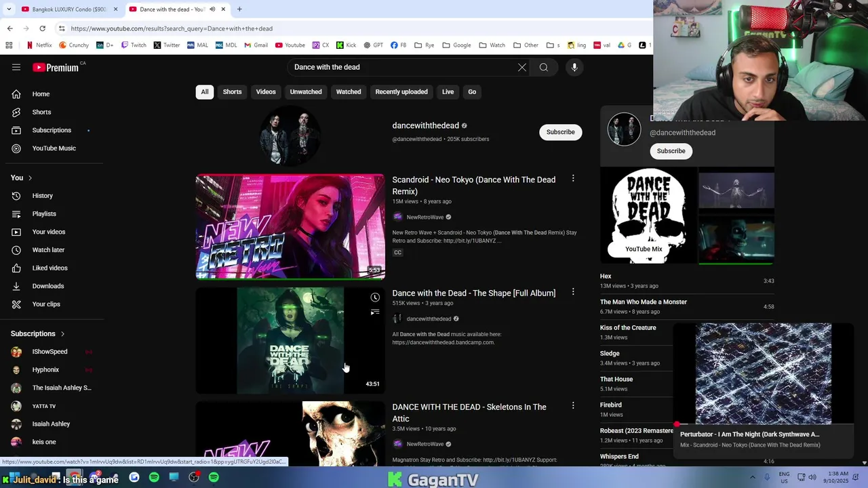Open the Google bookmarks folder

click(x=456, y=45)
